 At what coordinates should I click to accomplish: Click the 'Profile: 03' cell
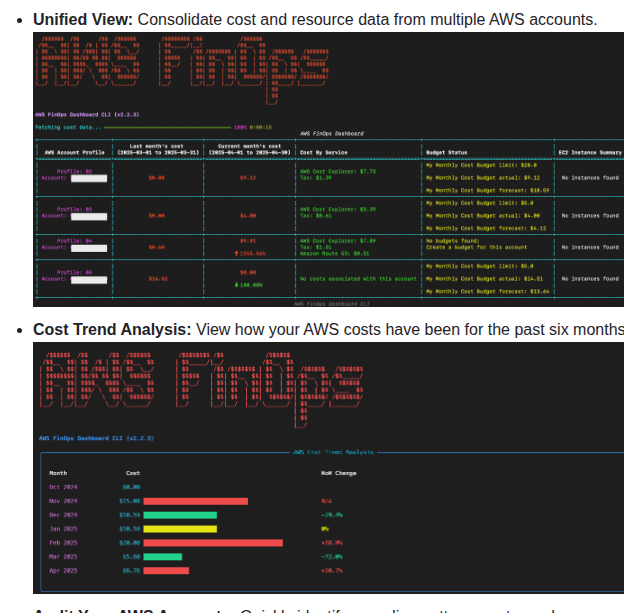74,209
